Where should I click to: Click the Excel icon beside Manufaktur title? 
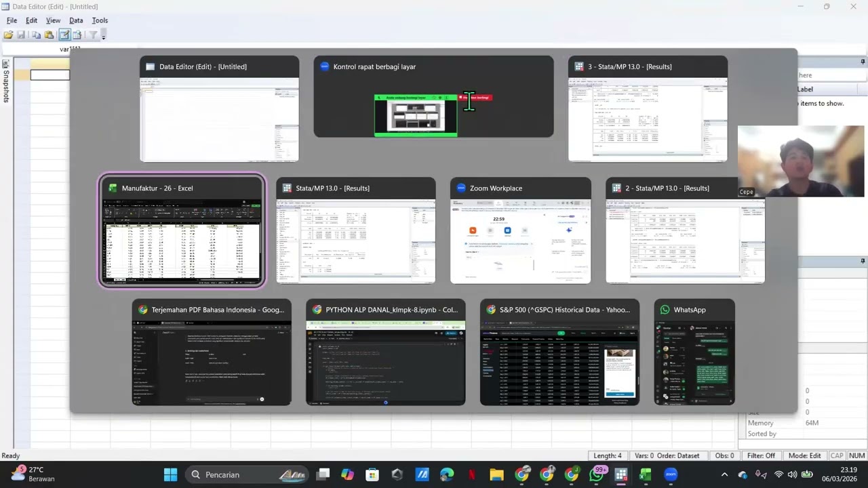(113, 188)
